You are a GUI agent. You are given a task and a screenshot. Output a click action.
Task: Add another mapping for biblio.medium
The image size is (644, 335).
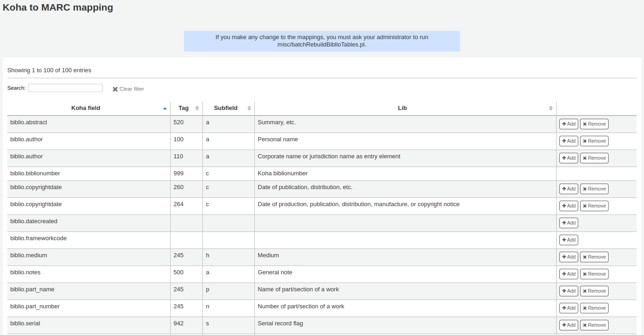point(569,257)
